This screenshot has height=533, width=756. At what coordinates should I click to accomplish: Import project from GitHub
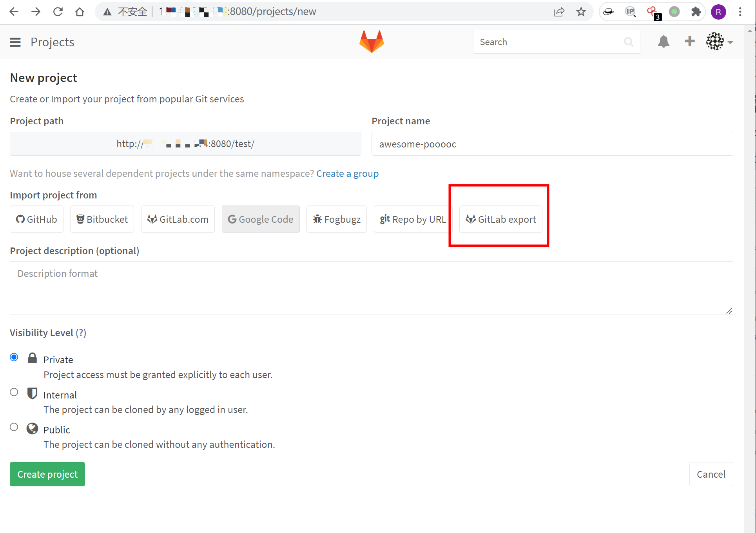(x=36, y=219)
